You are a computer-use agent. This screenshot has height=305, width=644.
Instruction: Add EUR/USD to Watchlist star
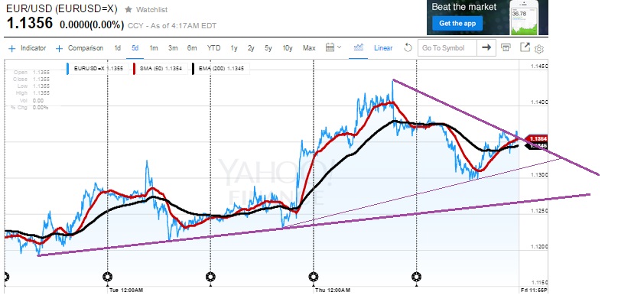(x=128, y=9)
